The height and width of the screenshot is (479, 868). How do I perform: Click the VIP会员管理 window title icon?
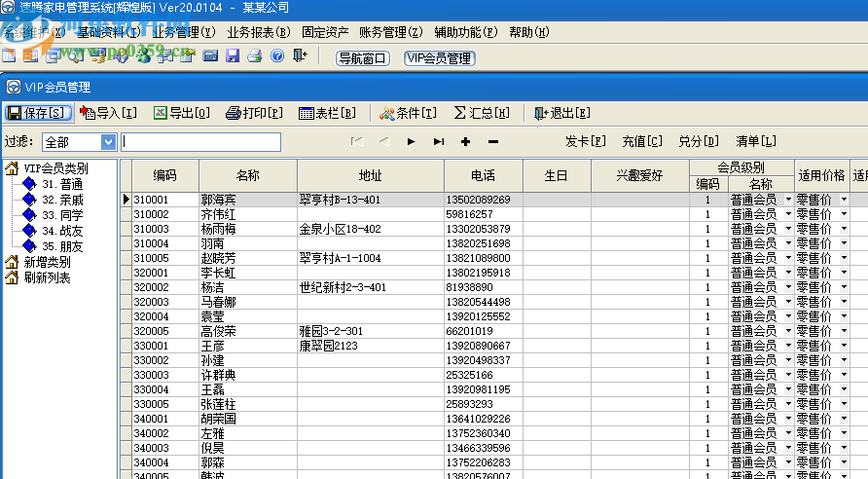point(14,87)
